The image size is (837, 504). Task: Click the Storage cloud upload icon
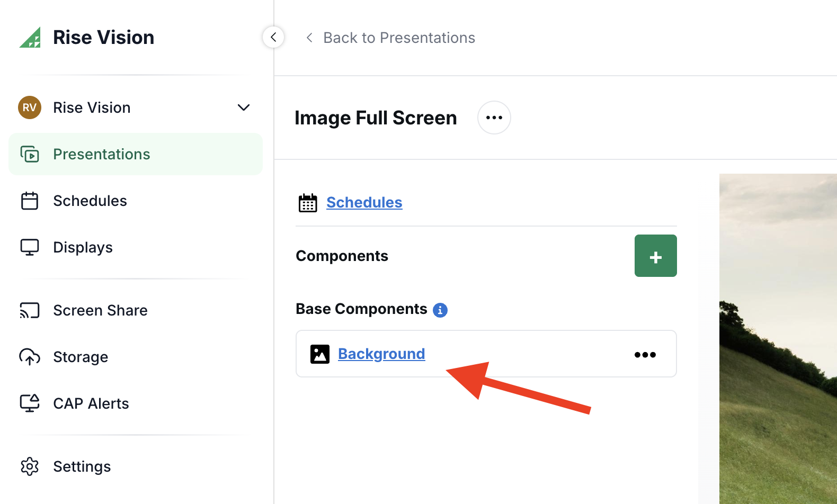(30, 357)
